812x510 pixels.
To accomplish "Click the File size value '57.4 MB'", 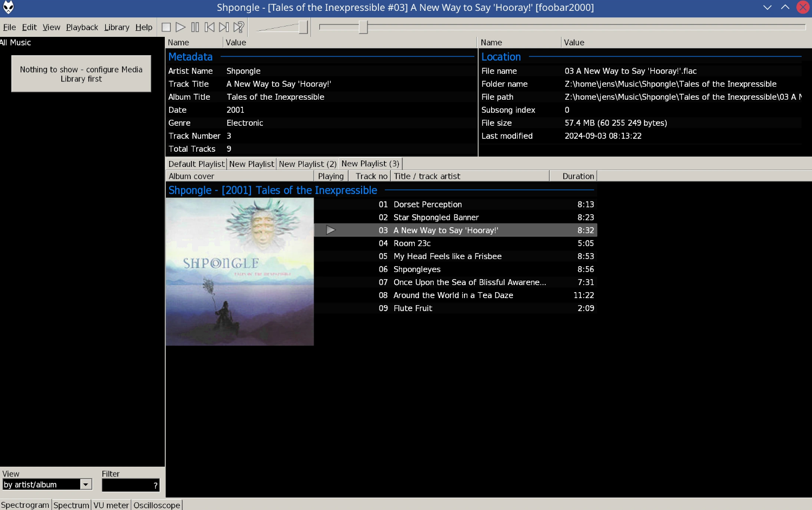I will click(616, 123).
